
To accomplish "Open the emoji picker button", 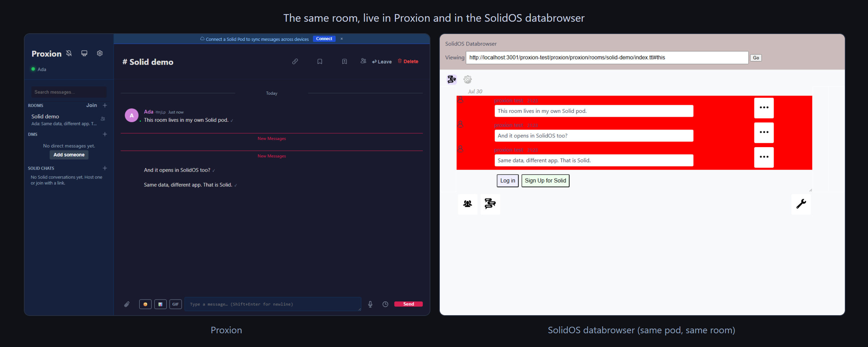I will point(145,304).
